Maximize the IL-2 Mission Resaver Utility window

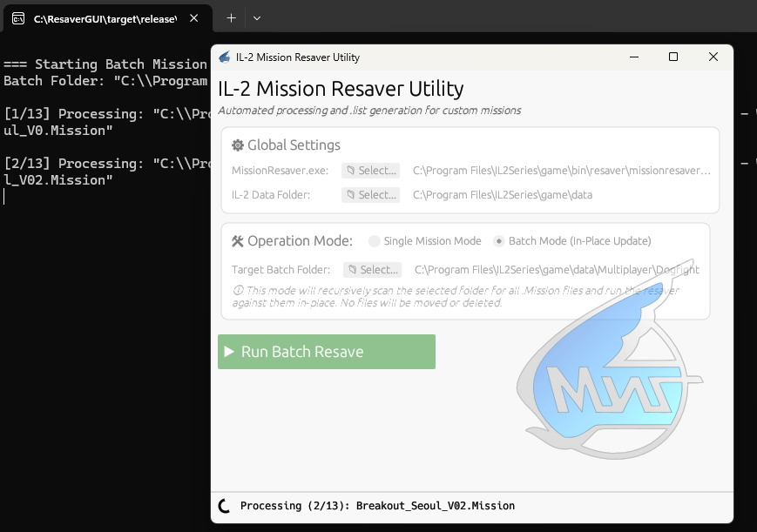673,57
